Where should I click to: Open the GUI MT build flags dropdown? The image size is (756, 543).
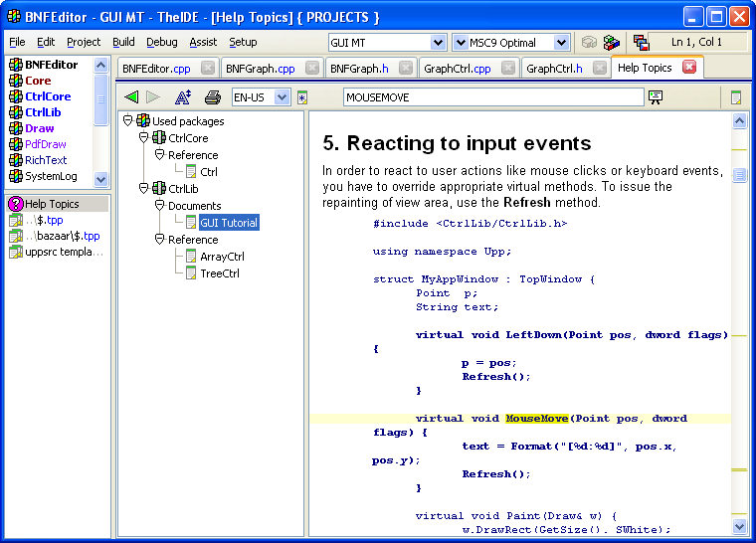[x=438, y=43]
